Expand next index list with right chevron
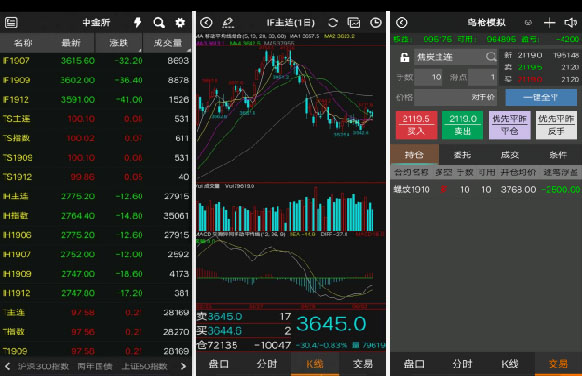 pos(183,366)
